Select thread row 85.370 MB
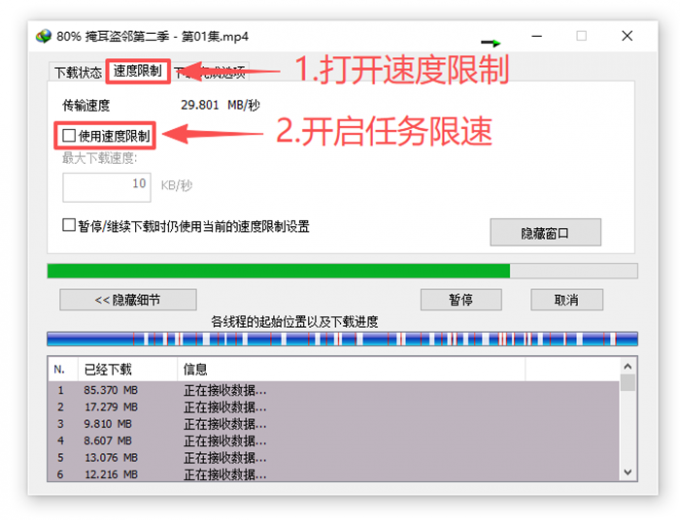680x520 pixels. coord(334,390)
